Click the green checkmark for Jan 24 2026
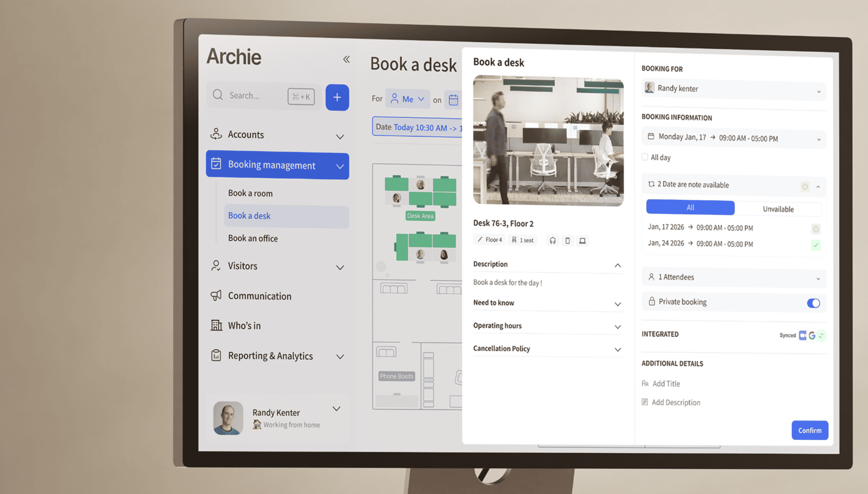868x494 pixels. [x=816, y=245]
